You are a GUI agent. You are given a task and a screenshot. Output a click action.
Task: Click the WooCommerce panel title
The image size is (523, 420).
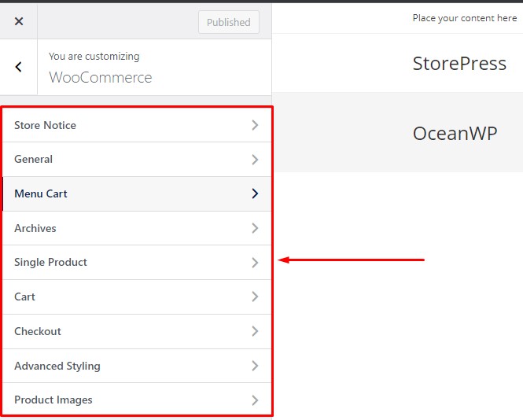(101, 77)
